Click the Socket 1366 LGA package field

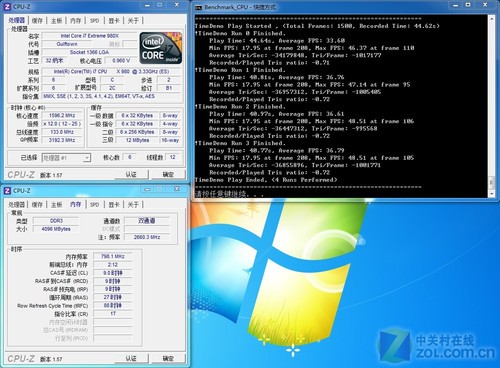tap(89, 52)
